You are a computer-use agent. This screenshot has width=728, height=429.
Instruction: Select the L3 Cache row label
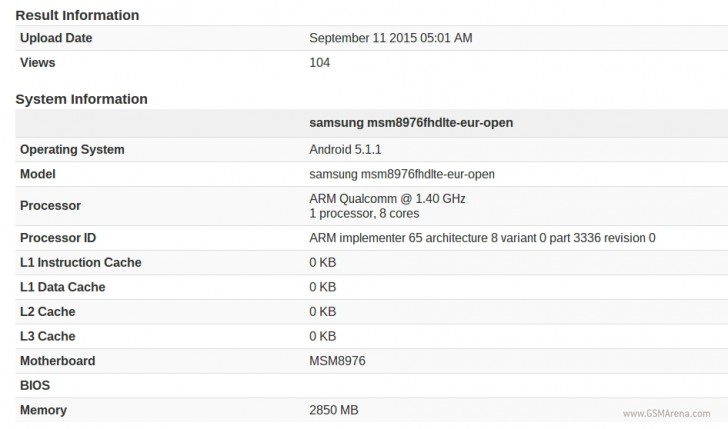pos(47,336)
